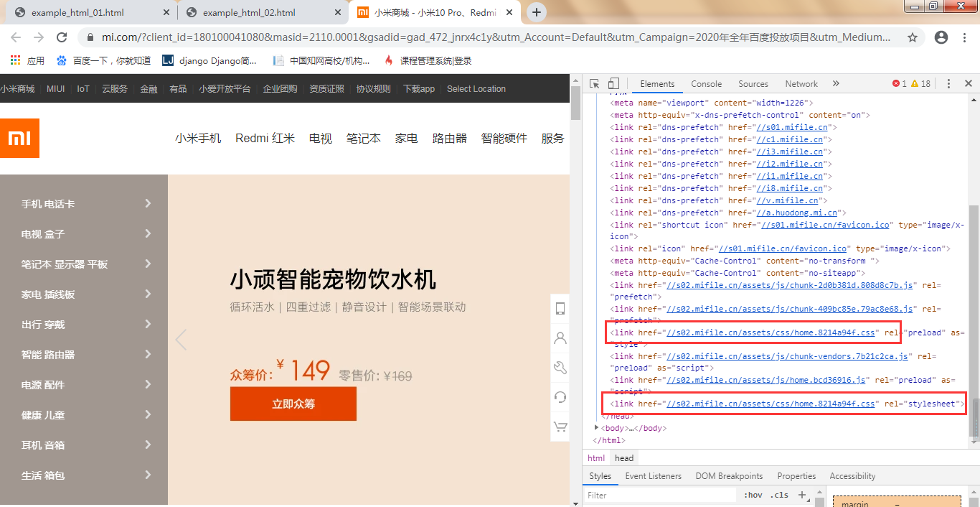The width and height of the screenshot is (980, 507).
Task: Open the 下载app top bar link
Action: 419,89
